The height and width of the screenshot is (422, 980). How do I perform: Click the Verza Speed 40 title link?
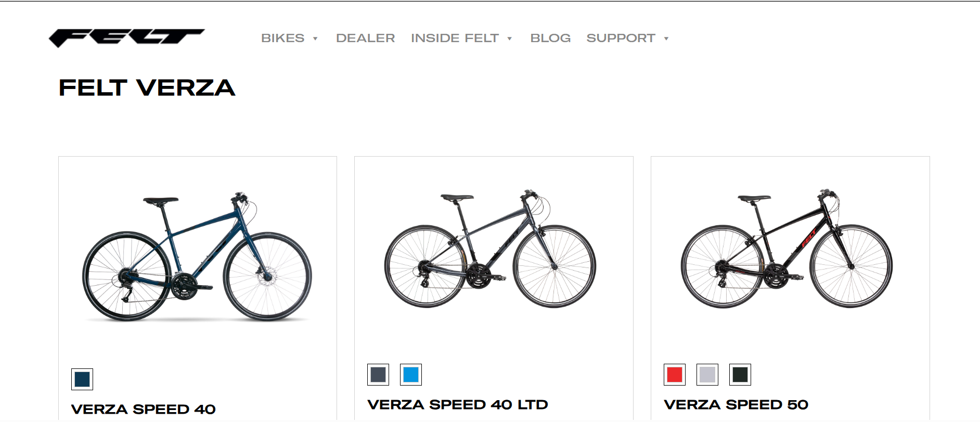[144, 410]
